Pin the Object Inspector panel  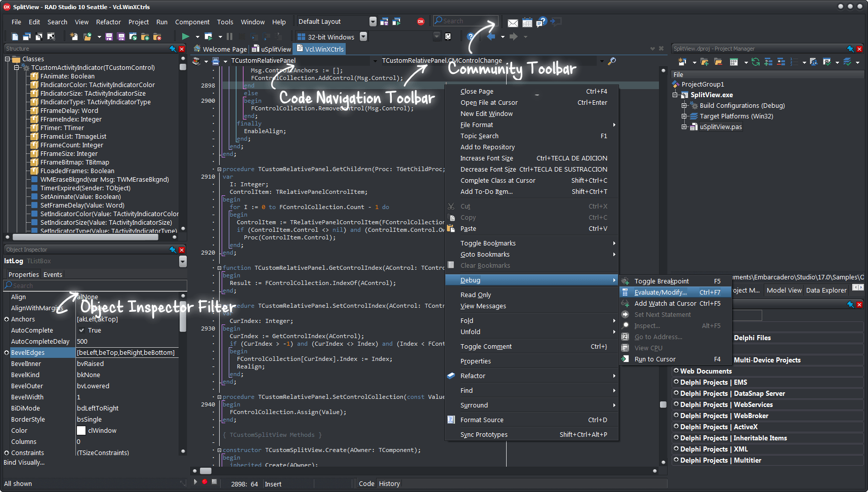pos(173,250)
